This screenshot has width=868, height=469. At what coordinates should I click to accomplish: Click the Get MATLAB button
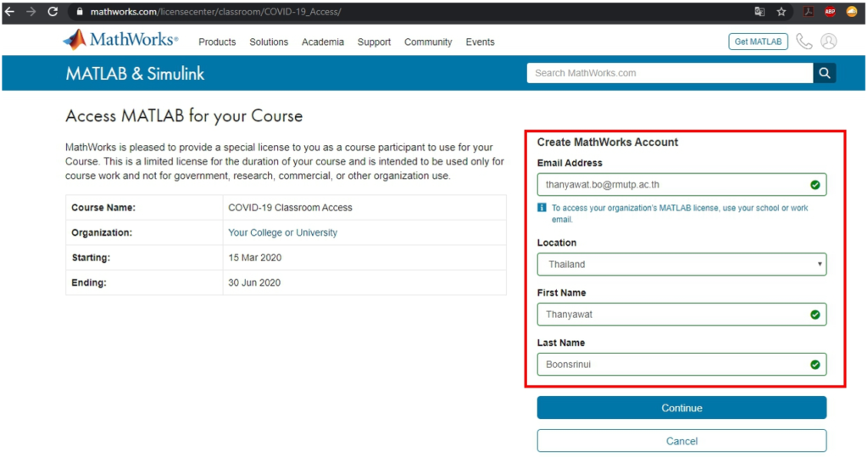[758, 42]
